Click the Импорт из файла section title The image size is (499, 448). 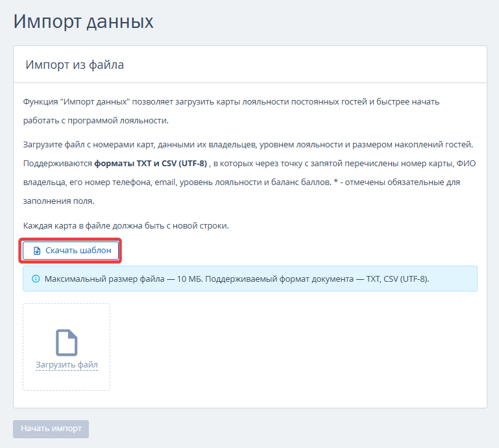coord(75,65)
